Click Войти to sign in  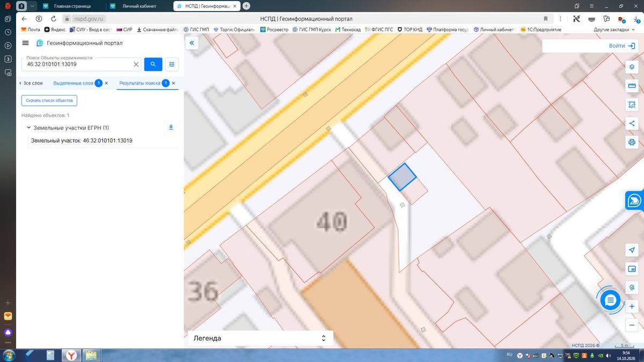(x=622, y=46)
